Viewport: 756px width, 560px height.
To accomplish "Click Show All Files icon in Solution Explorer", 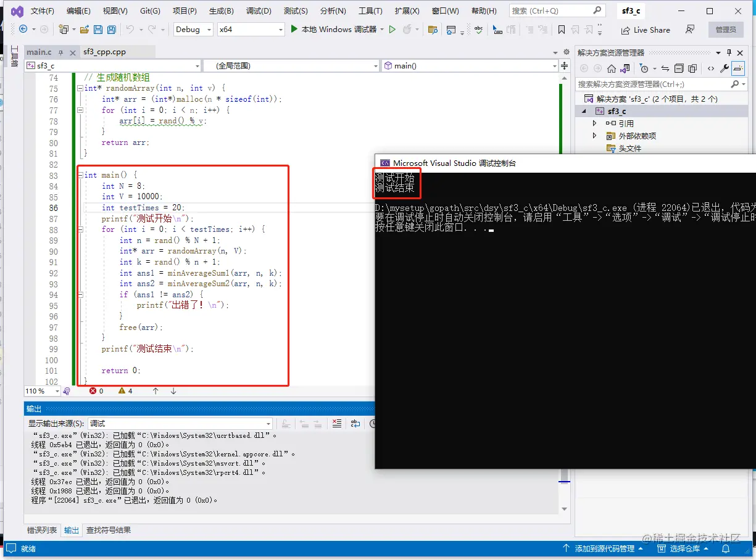I will [692, 68].
